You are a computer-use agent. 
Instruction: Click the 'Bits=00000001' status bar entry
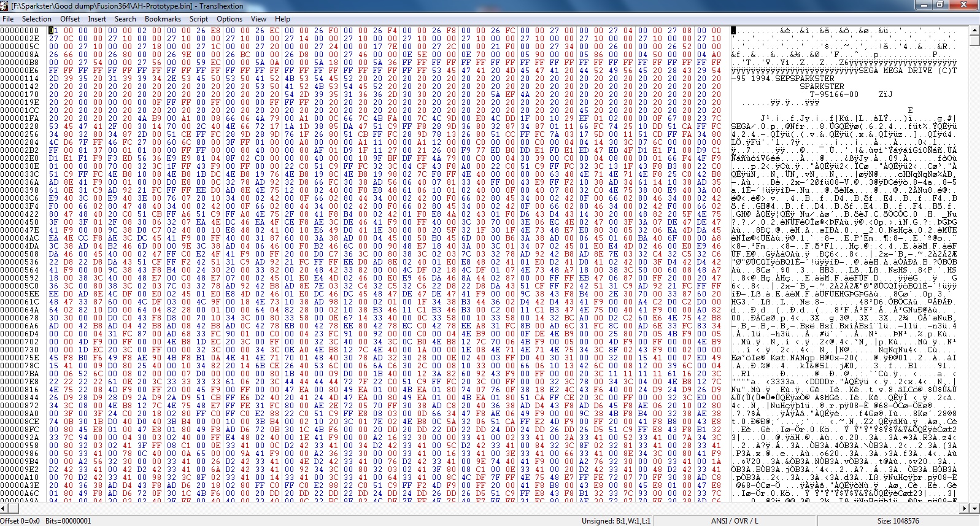[x=68, y=520]
